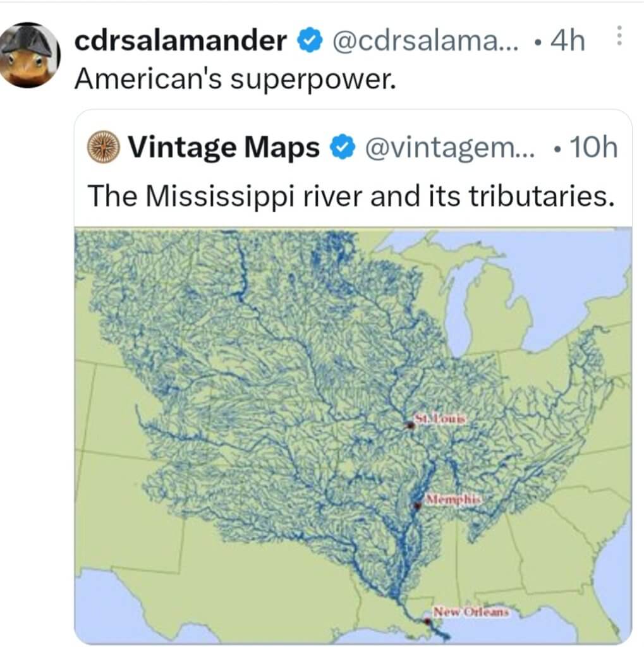Open the Vintage Maps display name link
Image resolution: width=644 pixels, height=647 pixels.
point(224,148)
